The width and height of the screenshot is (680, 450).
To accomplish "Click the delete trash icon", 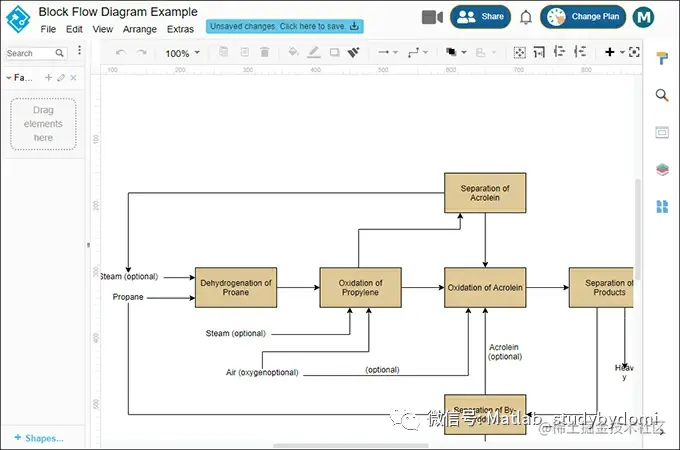I will (265, 52).
